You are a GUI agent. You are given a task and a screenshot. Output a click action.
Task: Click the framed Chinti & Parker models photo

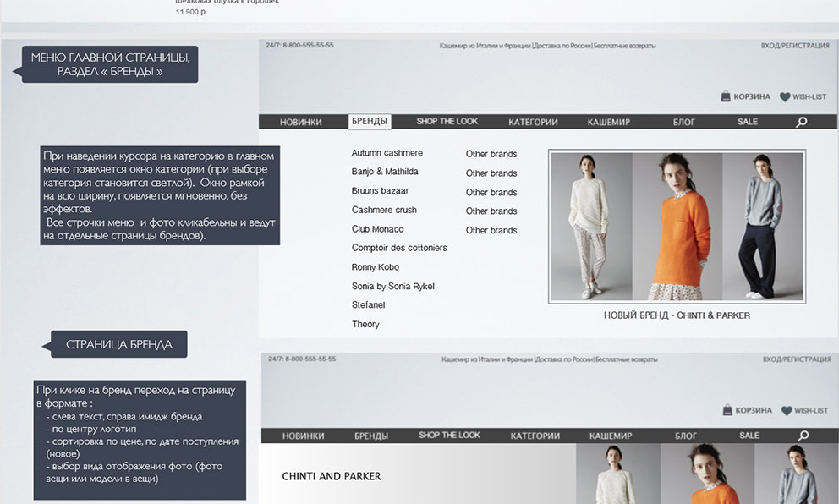tap(677, 227)
